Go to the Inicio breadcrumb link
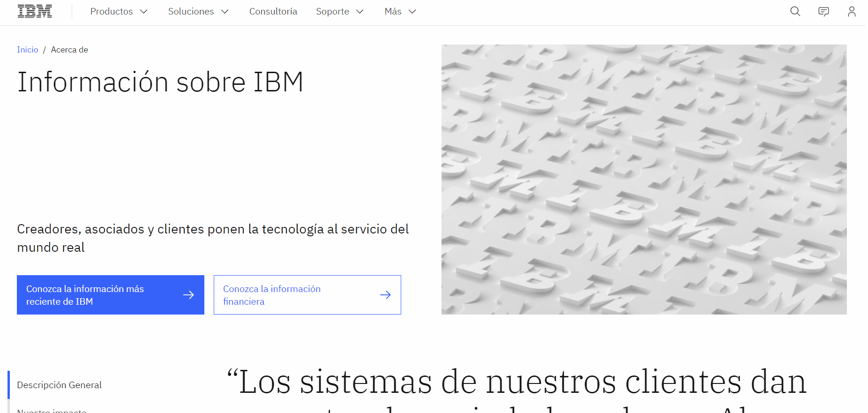 28,50
